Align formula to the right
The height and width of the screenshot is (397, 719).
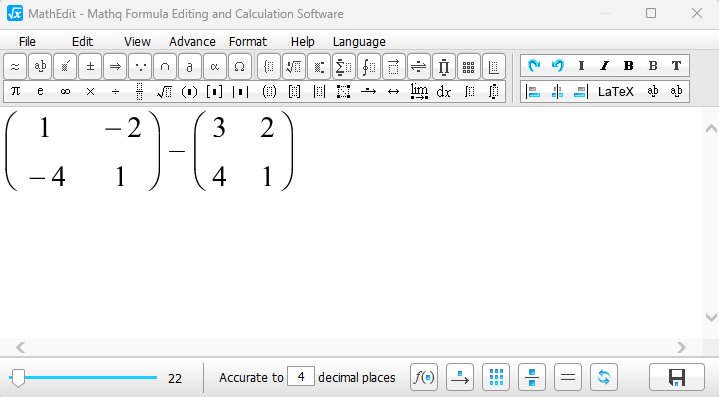[x=581, y=92]
